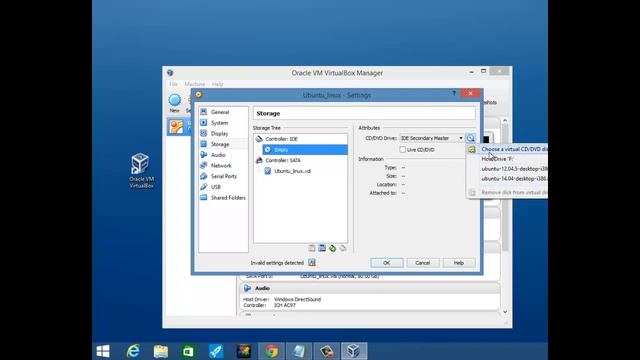Image resolution: width=640 pixels, height=360 pixels.
Task: Click the scroll down arrow in Manager details
Action: (x=505, y=312)
